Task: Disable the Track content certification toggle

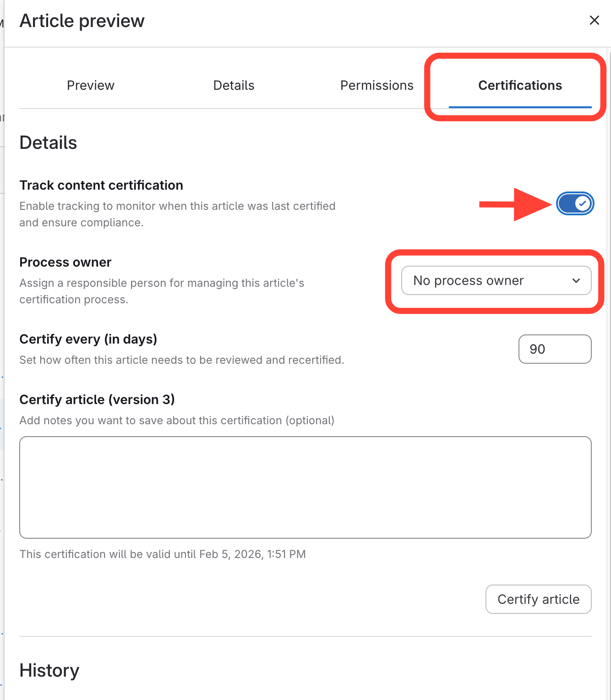Action: point(575,203)
